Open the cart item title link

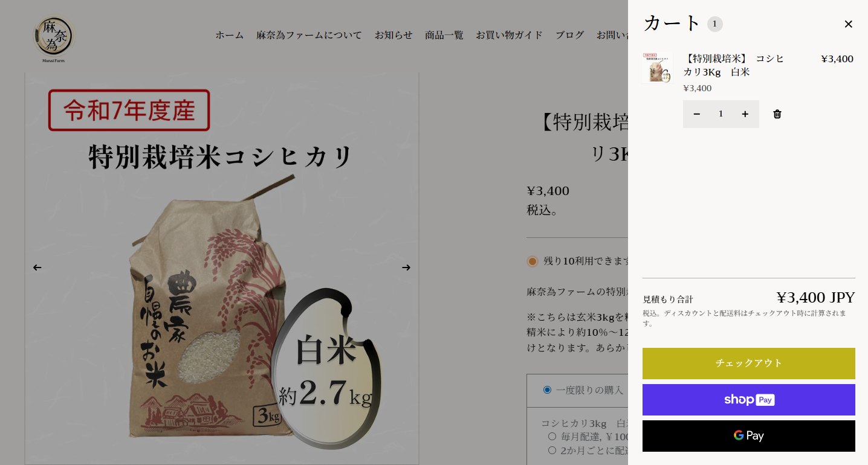733,65
